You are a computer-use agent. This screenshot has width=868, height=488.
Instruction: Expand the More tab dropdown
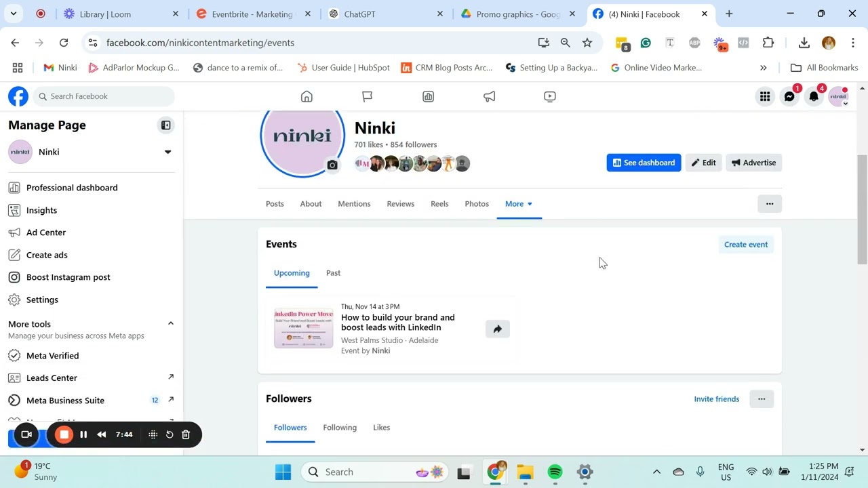pyautogui.click(x=519, y=204)
